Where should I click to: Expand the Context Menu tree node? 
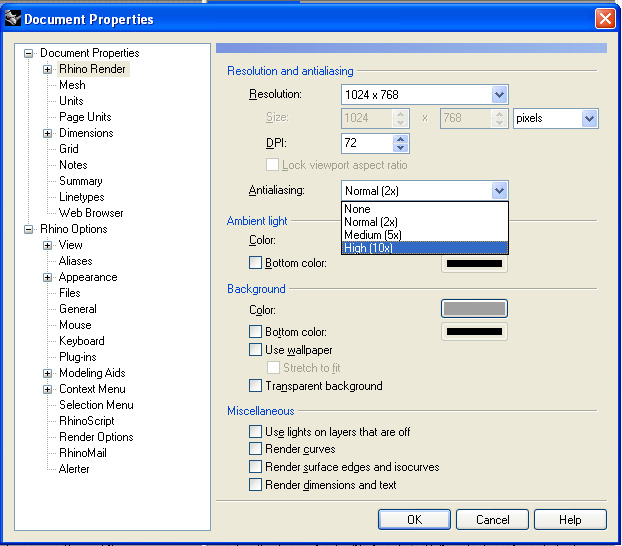pos(48,389)
